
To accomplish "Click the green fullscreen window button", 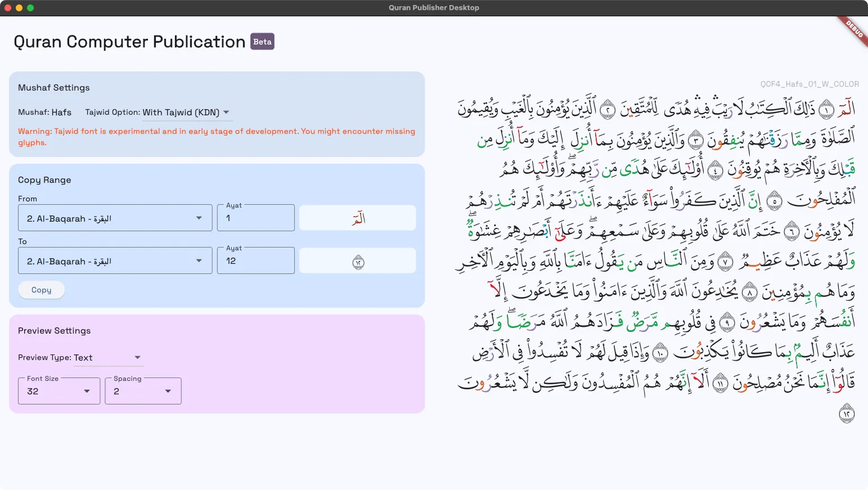I will pyautogui.click(x=30, y=8).
